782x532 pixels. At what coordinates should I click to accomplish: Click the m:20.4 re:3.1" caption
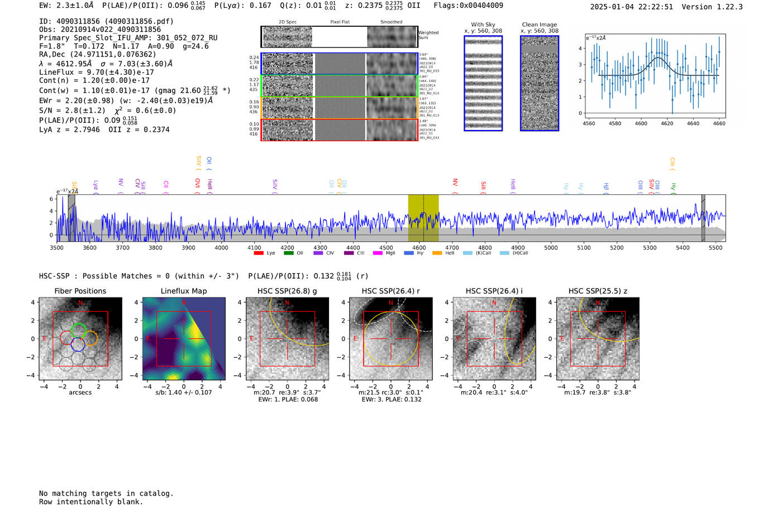tap(494, 392)
